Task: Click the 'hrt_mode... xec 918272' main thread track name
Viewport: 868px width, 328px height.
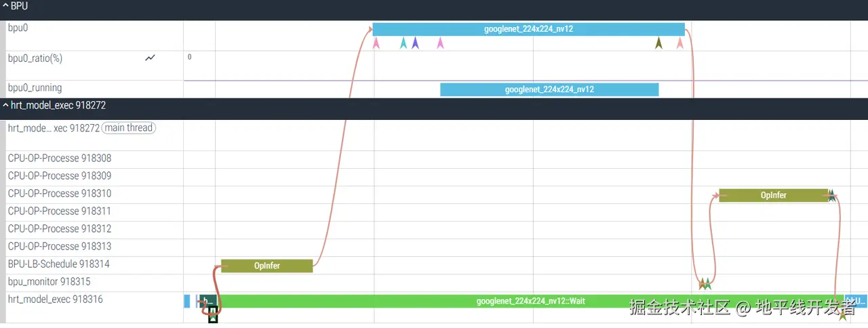Action: click(x=54, y=127)
